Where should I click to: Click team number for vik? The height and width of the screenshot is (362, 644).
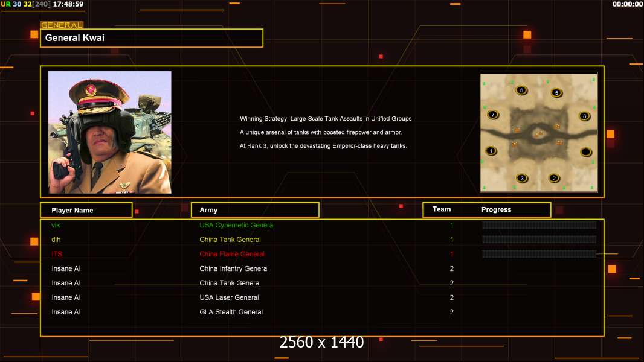pyautogui.click(x=452, y=225)
